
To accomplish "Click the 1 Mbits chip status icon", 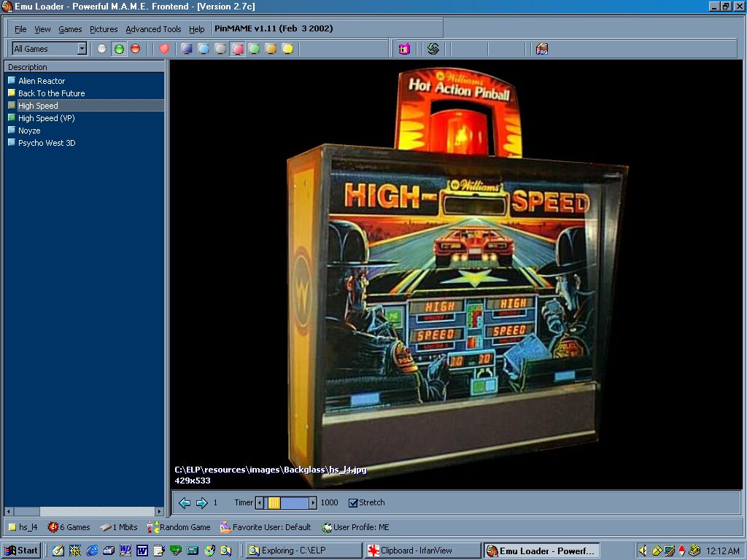I will point(106,527).
